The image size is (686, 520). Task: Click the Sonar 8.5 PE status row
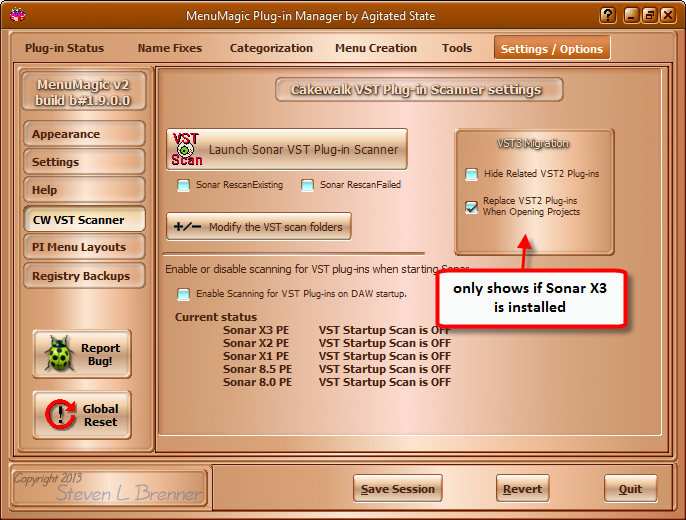pyautogui.click(x=337, y=370)
